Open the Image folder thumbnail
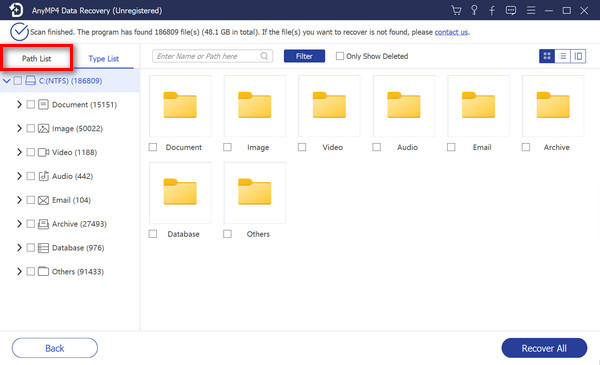This screenshot has width=600, height=365. click(x=254, y=106)
